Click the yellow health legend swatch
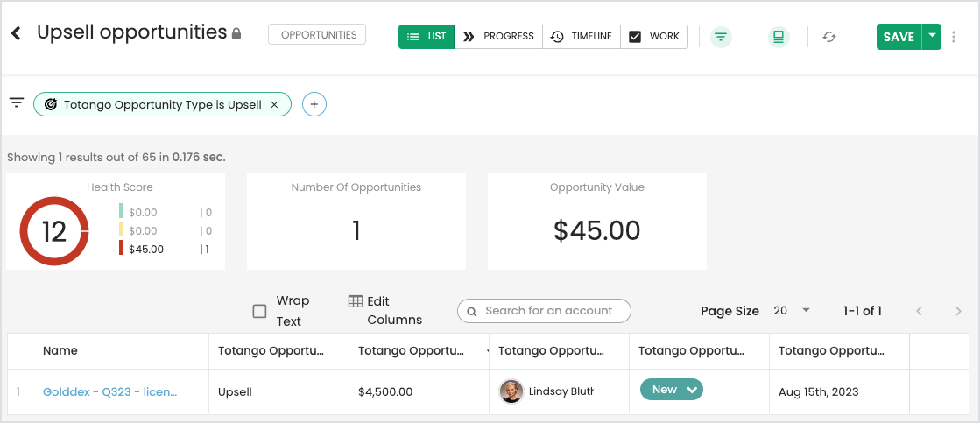This screenshot has width=980, height=423. 121,230
